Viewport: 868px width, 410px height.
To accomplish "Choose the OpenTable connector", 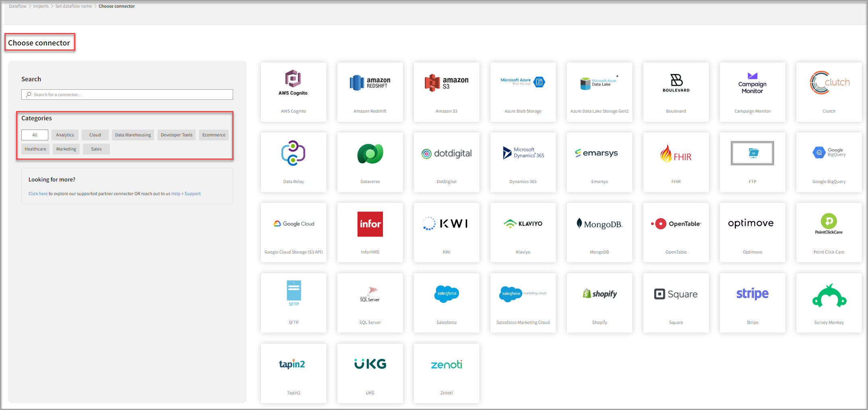I will [x=676, y=233].
